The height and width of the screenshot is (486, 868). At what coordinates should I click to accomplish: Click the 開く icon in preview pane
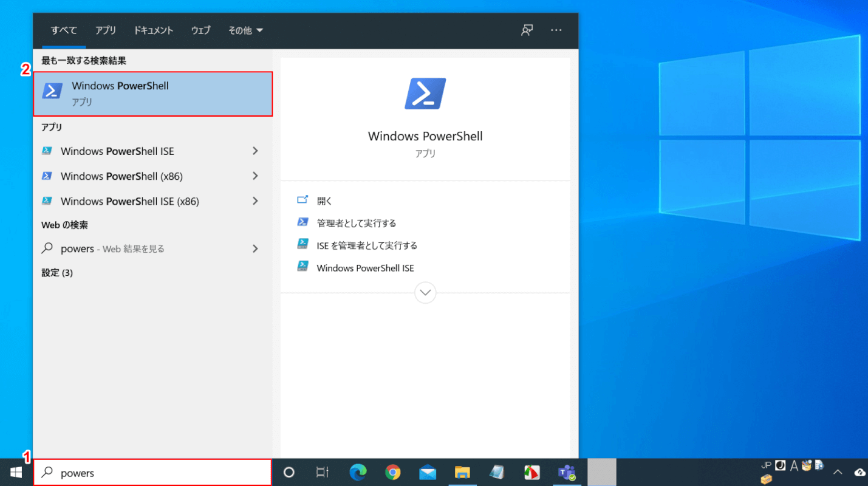302,200
